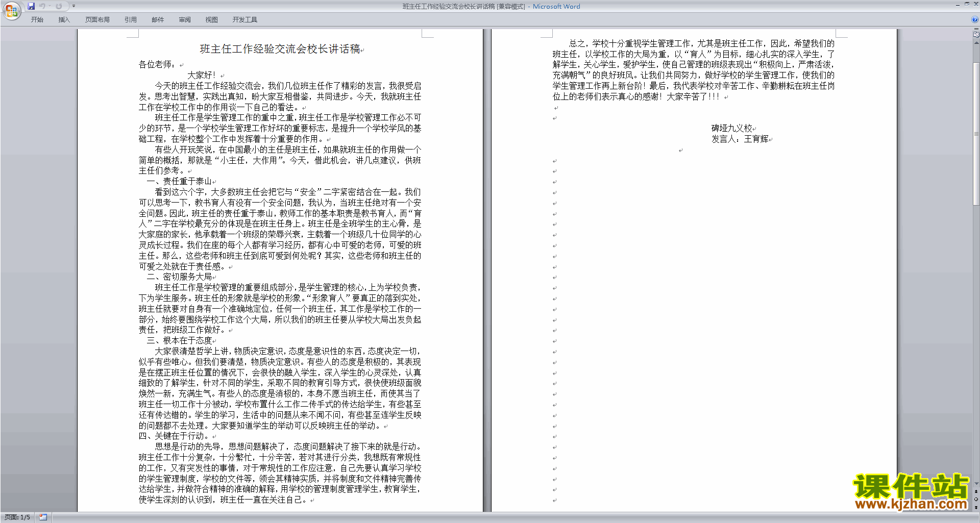Click the signature line 发言人：王育辉

click(x=740, y=139)
